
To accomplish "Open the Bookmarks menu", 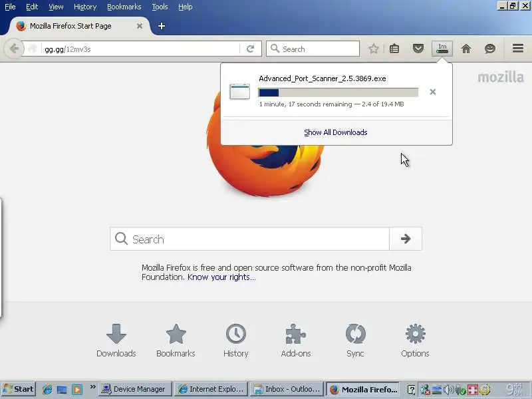I will click(124, 7).
